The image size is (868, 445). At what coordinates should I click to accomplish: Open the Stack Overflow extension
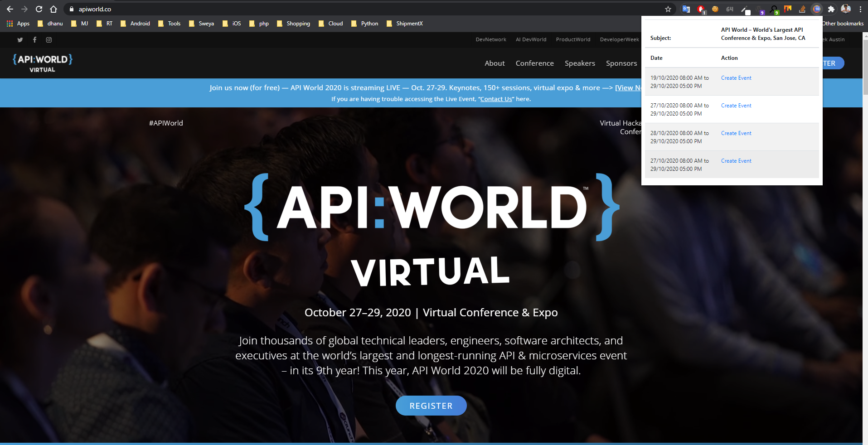(802, 9)
